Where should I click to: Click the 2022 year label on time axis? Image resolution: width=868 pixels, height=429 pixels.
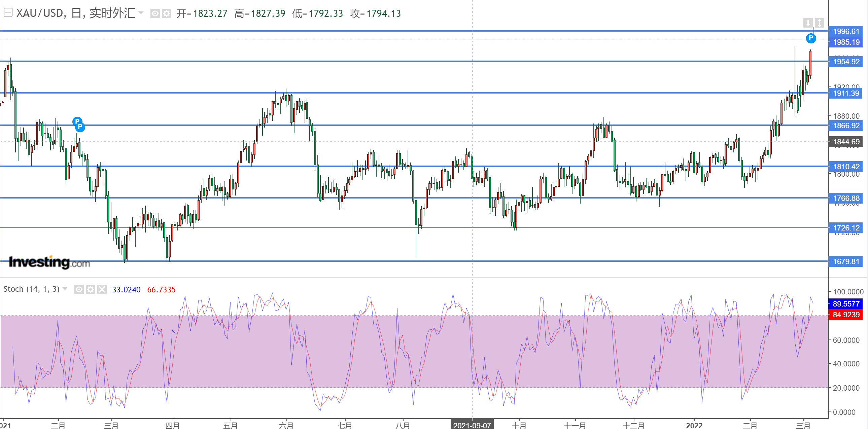point(694,426)
